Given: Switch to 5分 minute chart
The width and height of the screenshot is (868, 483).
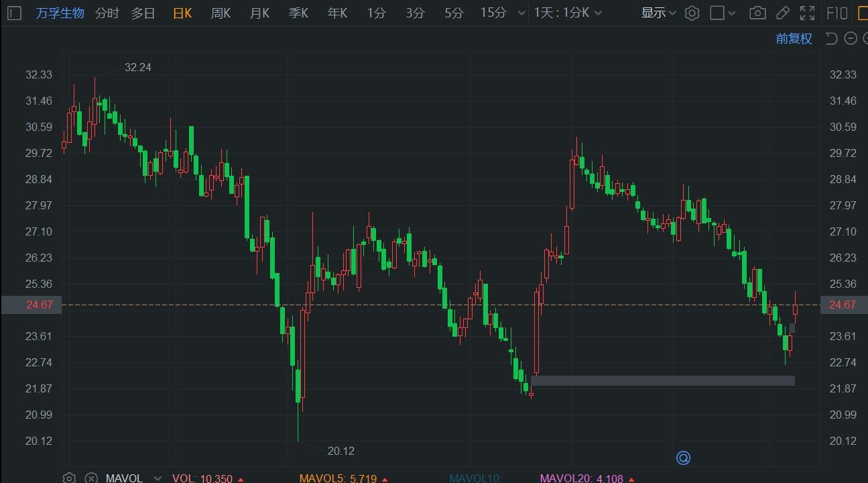Looking at the screenshot, I should (454, 13).
